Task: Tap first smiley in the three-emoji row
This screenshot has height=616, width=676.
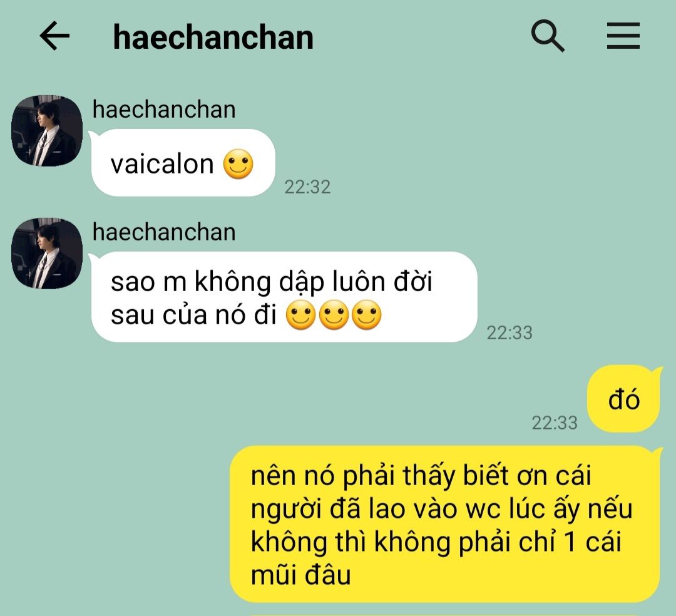Action: 301,315
